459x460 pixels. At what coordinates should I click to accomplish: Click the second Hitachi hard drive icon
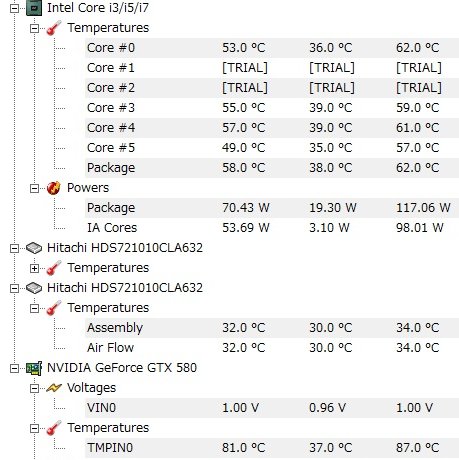click(x=34, y=288)
